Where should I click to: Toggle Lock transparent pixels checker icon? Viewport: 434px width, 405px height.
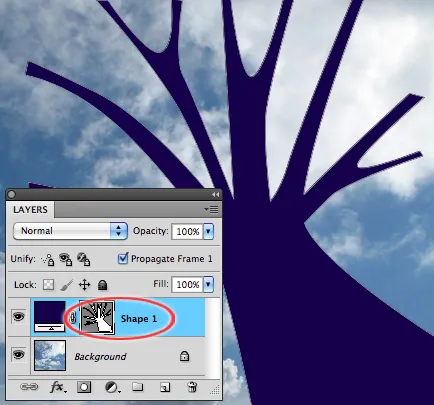49,285
